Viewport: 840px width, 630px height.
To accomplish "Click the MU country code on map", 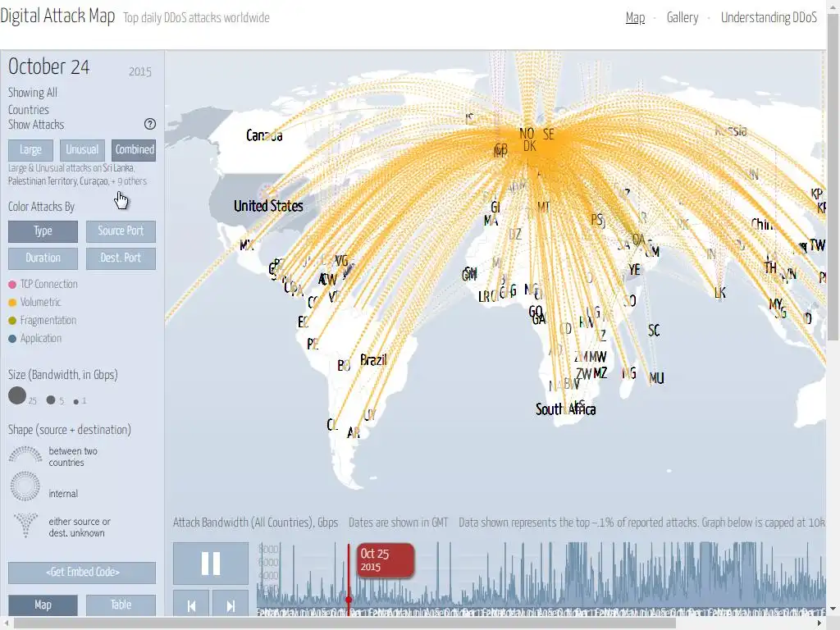I will (x=656, y=379).
